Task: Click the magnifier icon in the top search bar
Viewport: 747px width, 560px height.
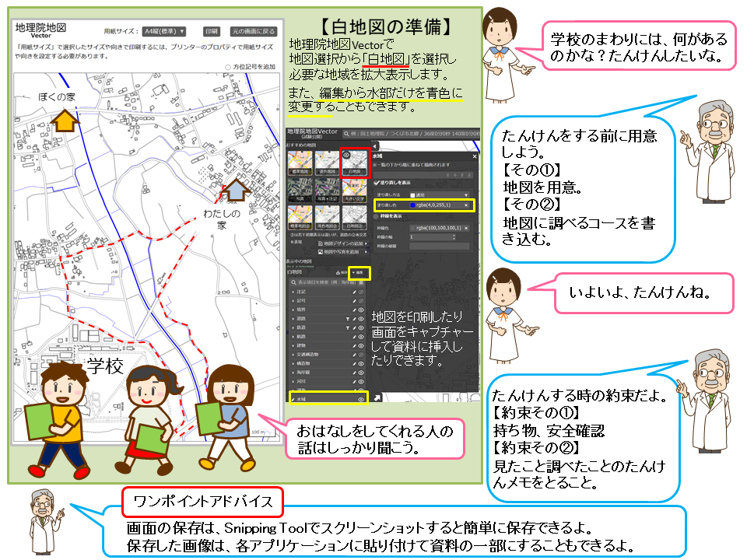Action: pos(346,134)
